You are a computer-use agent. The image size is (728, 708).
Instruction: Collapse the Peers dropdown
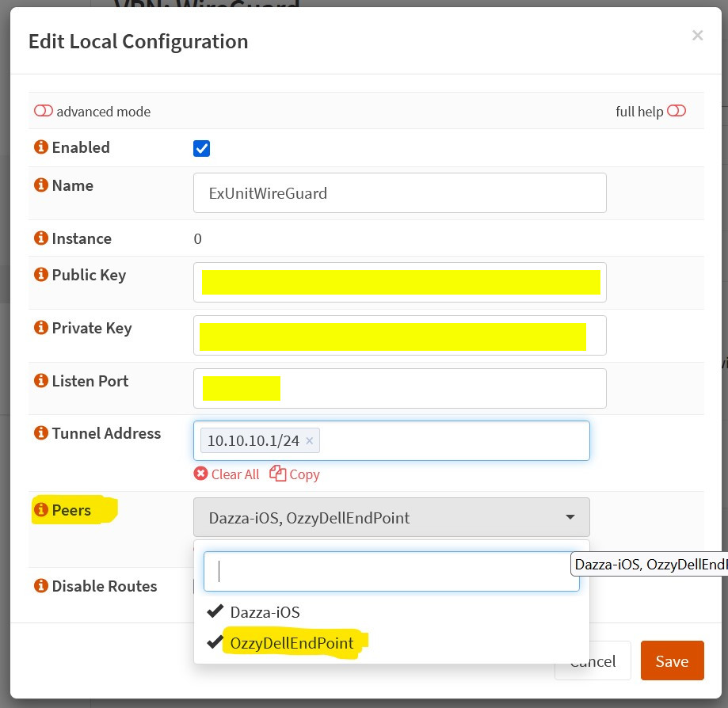[x=391, y=517]
